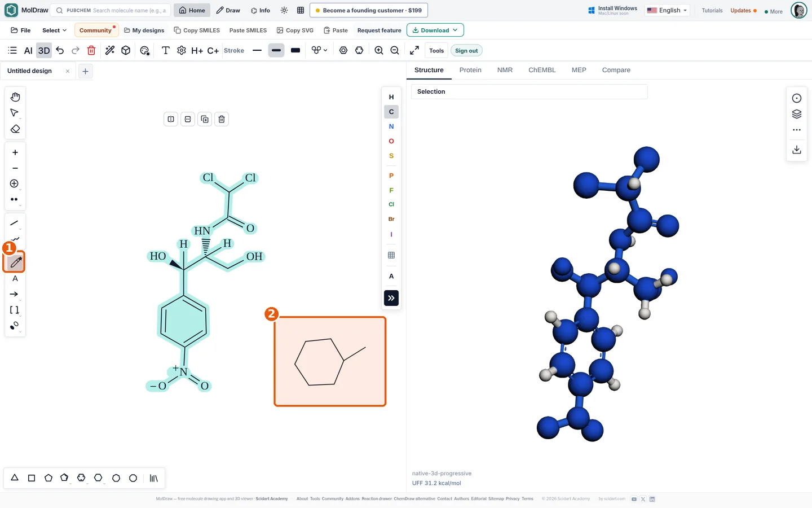Add a negative charge with minus tool

pos(15,168)
